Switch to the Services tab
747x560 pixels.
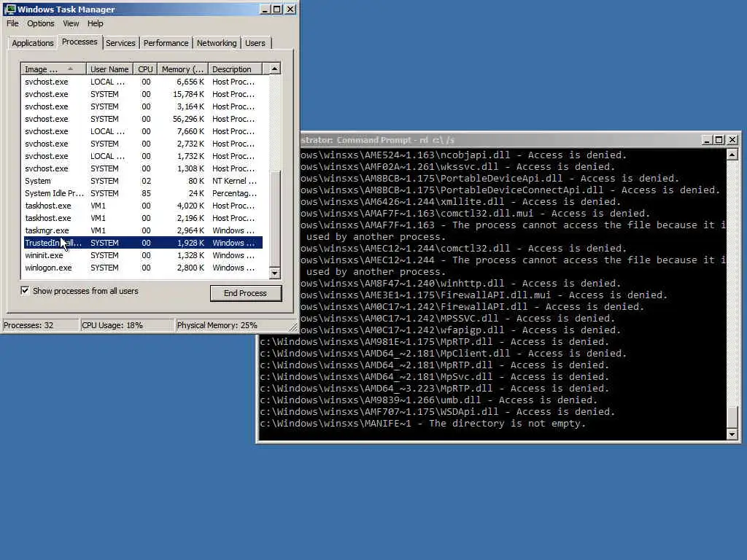[x=120, y=43]
